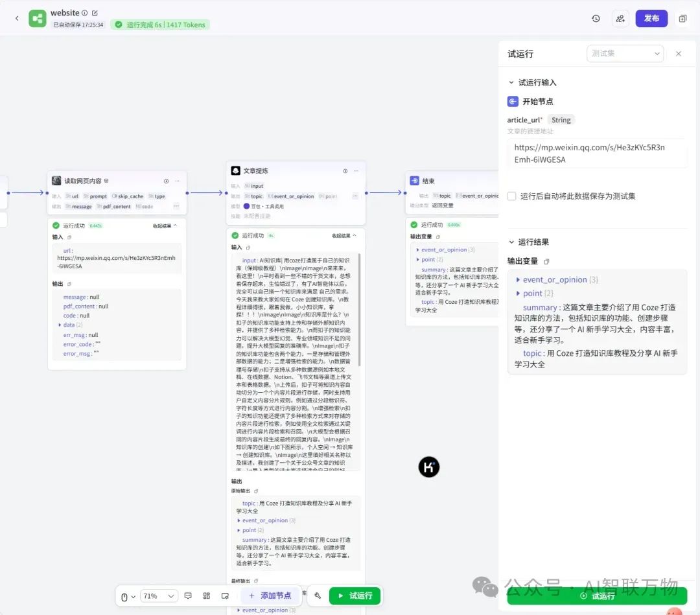Click the auto-layout grid icon
700x615 pixels.
click(x=206, y=596)
